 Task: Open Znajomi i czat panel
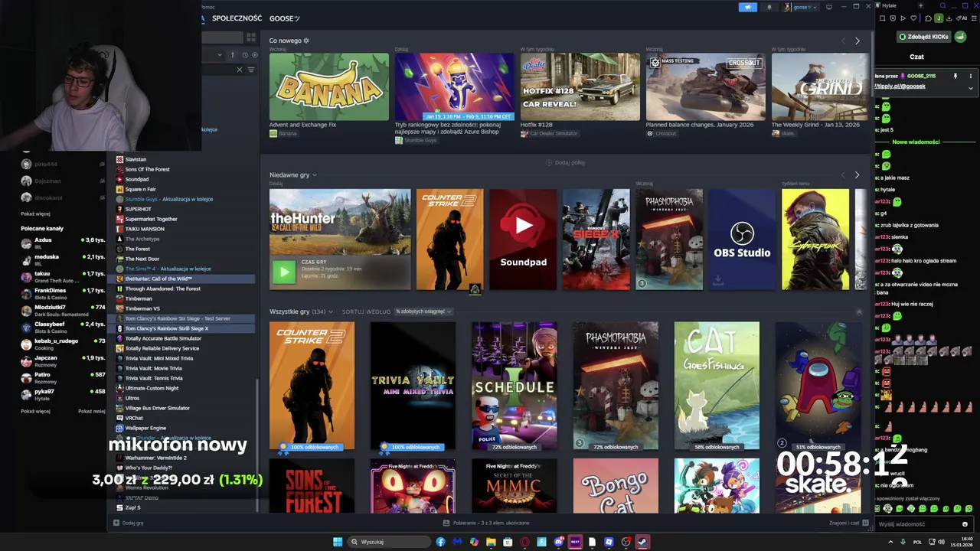tap(849, 523)
